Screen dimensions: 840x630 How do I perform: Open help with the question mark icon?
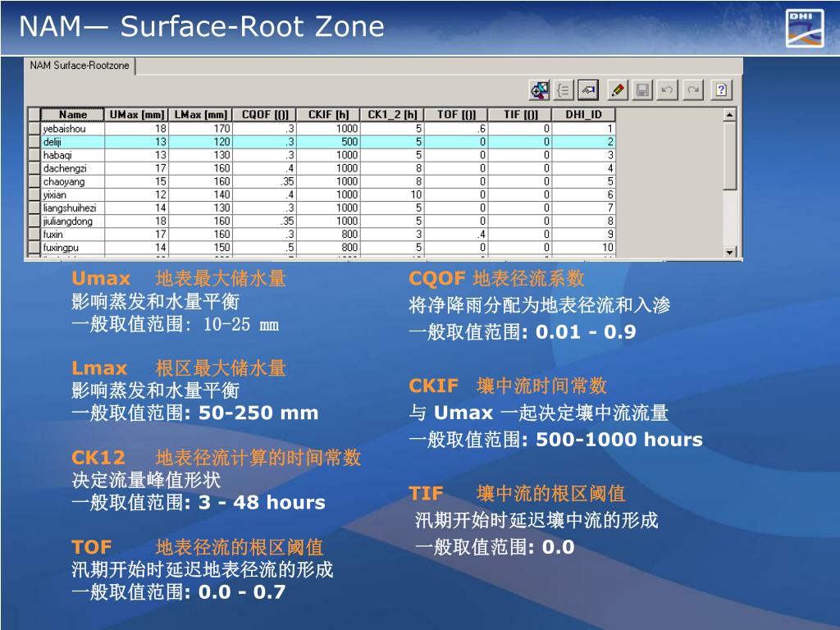click(722, 90)
